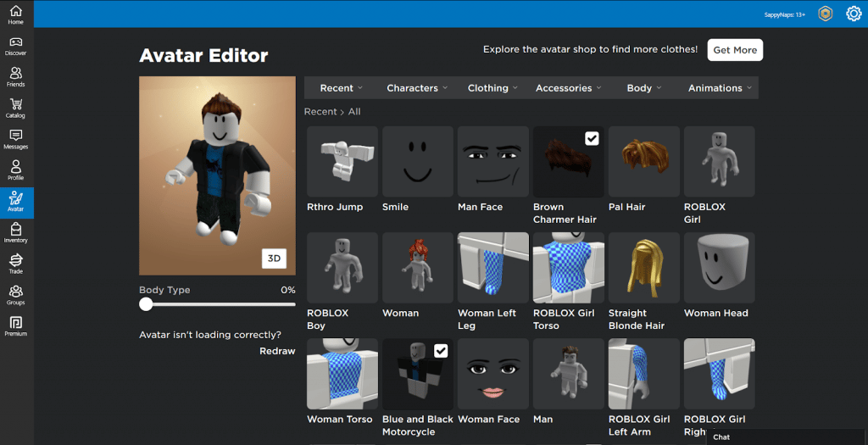Select the Woman Left Leg thumbnail
Viewport: 868px width, 445px height.
[x=492, y=267]
